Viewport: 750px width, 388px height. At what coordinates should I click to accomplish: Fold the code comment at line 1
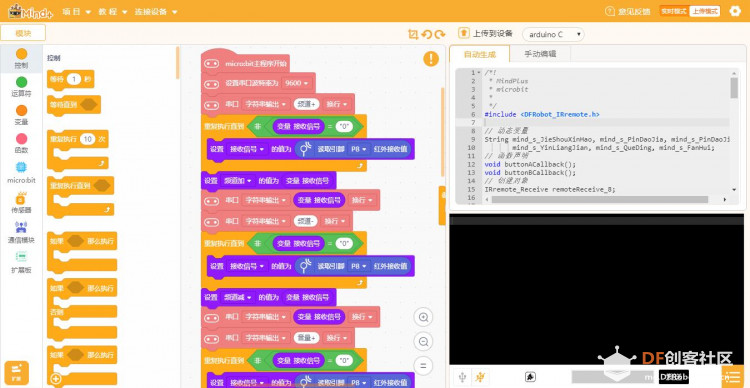click(479, 73)
